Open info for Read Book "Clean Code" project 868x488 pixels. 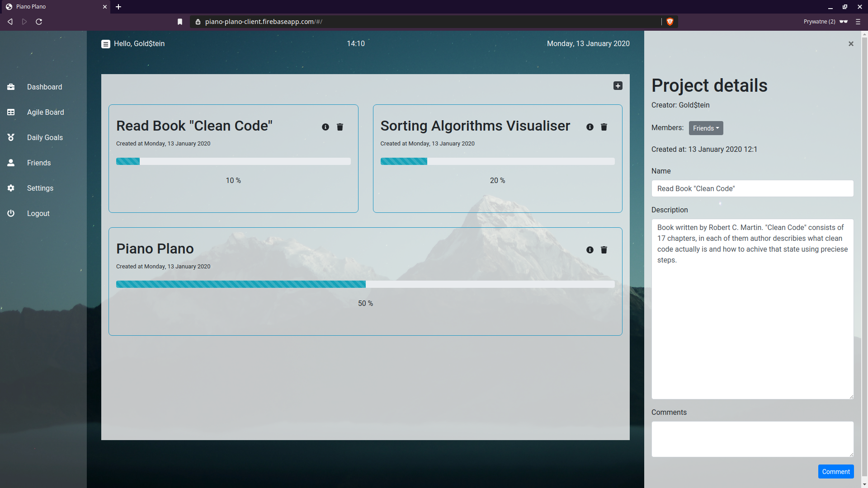325,127
